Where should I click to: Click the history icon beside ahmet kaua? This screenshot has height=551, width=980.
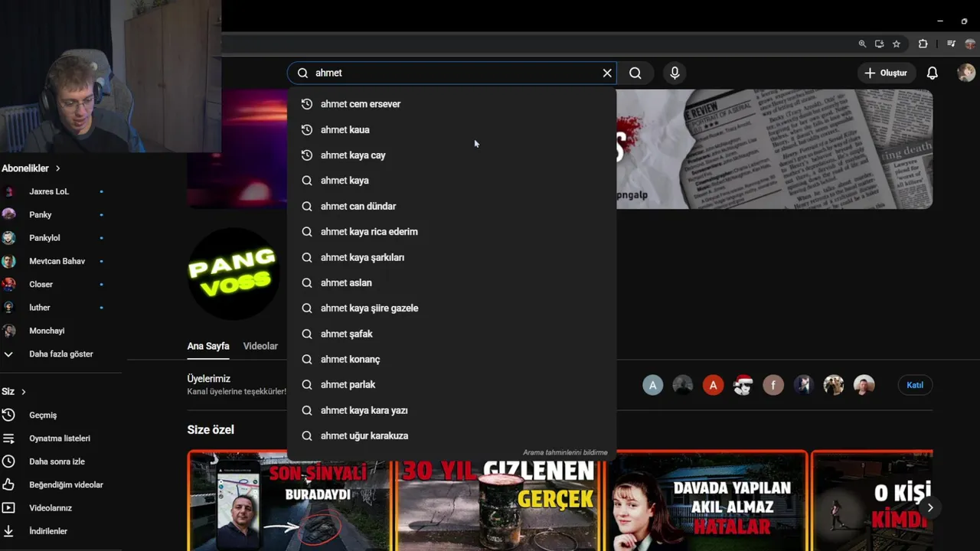coord(307,129)
